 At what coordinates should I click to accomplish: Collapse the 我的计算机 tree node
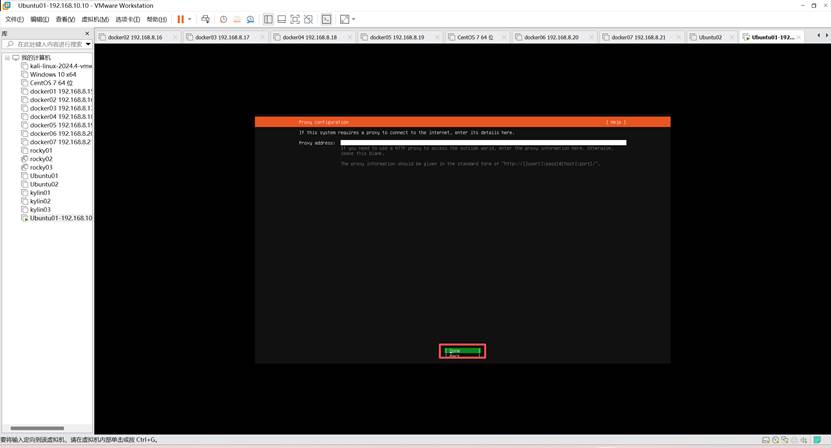pos(7,57)
